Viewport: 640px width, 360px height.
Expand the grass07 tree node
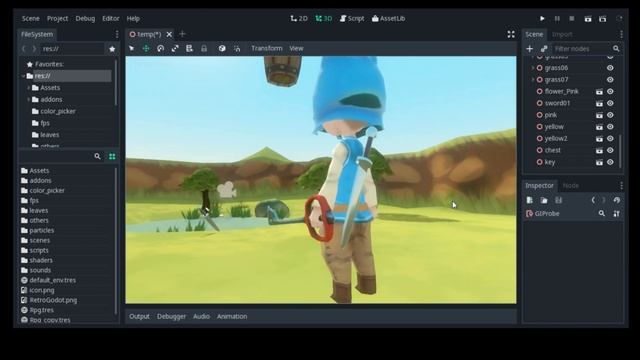pos(533,80)
